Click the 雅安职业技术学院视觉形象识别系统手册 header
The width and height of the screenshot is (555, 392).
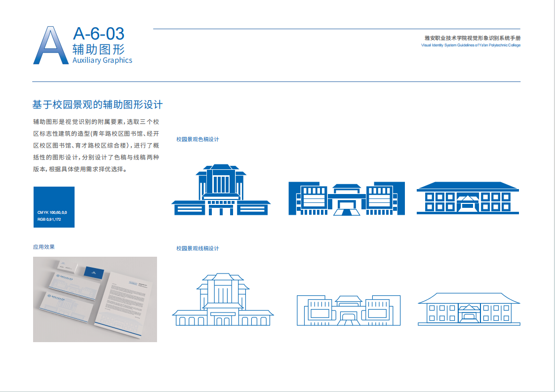(472, 38)
